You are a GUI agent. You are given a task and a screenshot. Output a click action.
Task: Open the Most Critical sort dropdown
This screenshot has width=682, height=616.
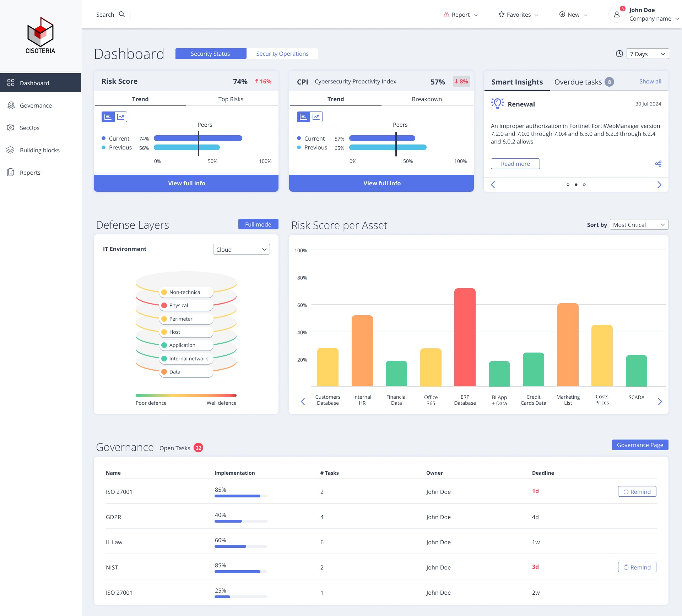[x=639, y=224]
